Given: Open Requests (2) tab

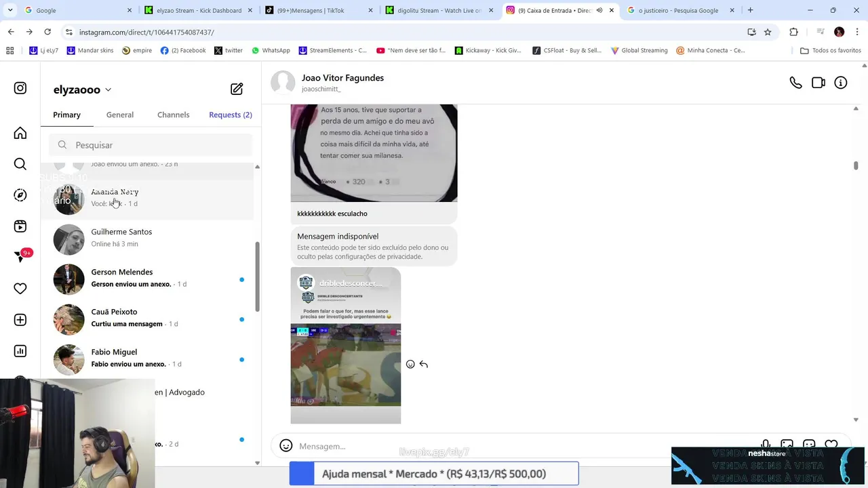Looking at the screenshot, I should tap(231, 115).
